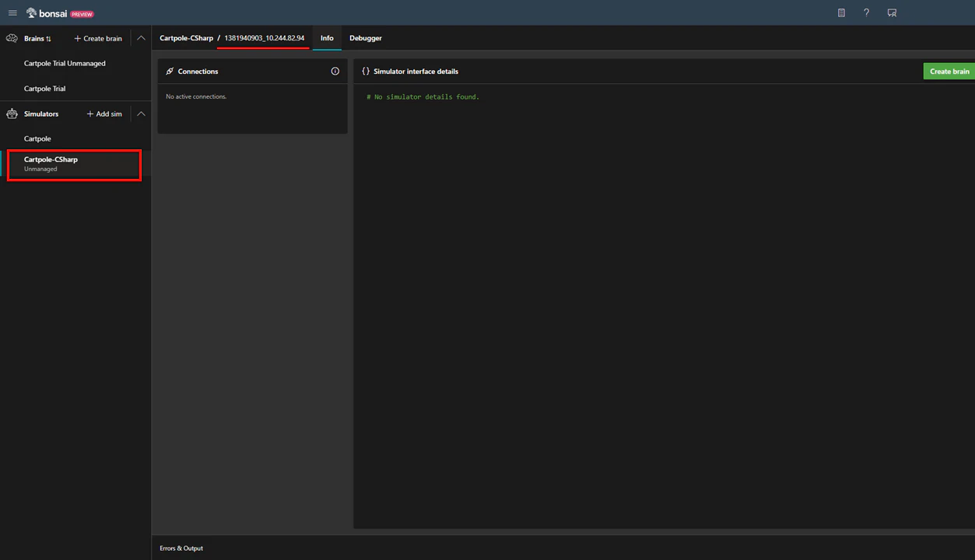Open the hamburger navigation menu
The width and height of the screenshot is (975, 560).
tap(12, 13)
